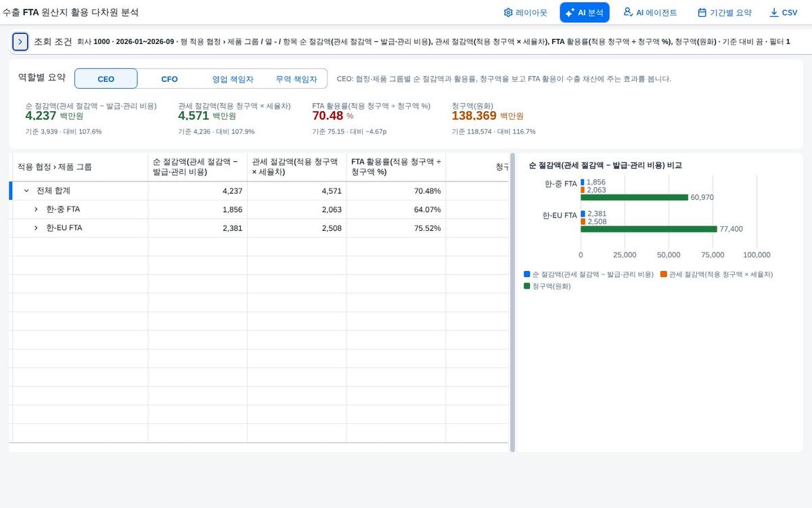The width and height of the screenshot is (812, 508).
Task: Toggle green 청구액(원화) legend swatch
Action: [527, 287]
